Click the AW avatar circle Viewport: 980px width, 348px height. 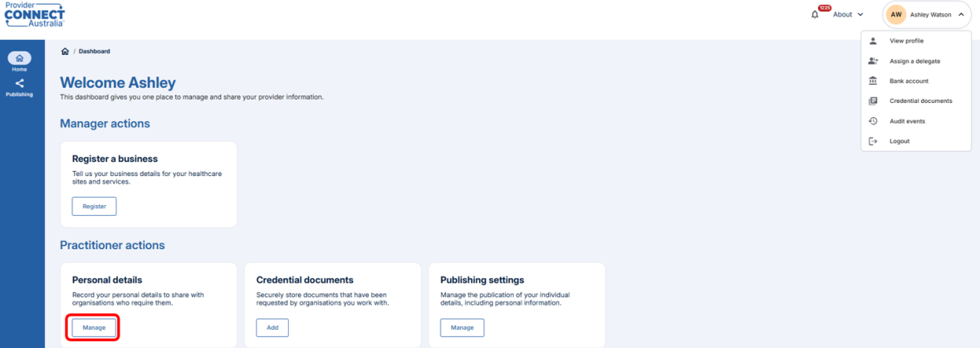895,14
